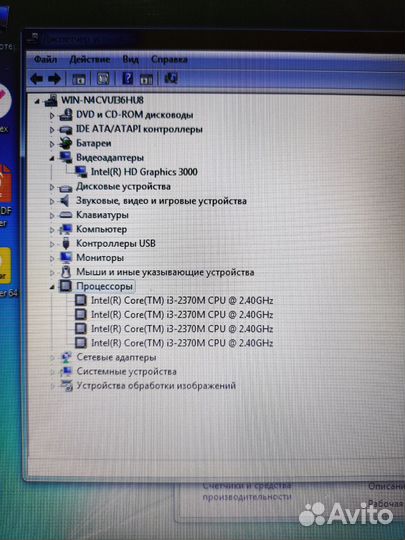
Task: Select the Процессоры label
Action: [104, 286]
